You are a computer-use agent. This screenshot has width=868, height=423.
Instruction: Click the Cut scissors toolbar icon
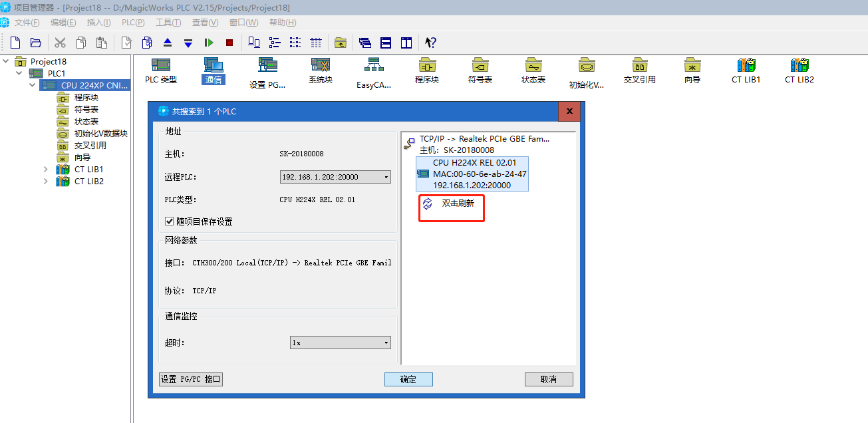point(60,43)
